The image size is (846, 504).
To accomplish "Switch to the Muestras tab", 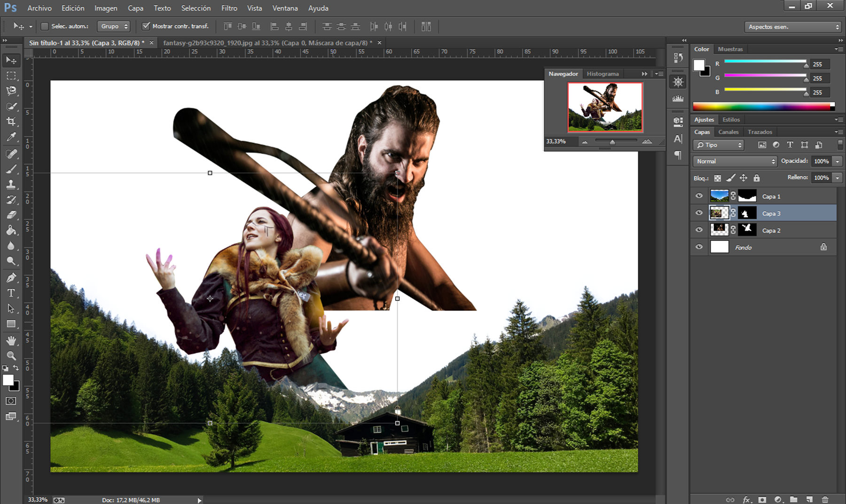I will pos(730,49).
